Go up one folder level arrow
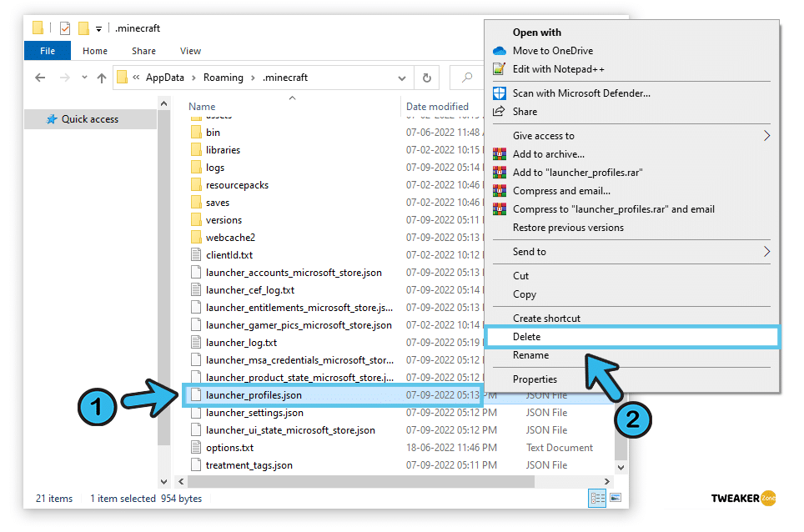Viewport: 804px width, 532px height. tap(102, 78)
